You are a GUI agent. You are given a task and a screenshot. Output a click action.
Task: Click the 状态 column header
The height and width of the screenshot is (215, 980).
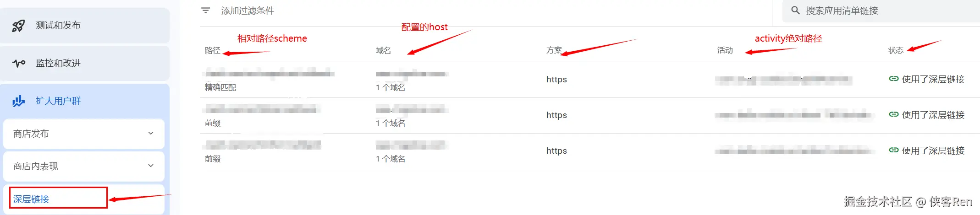point(896,50)
